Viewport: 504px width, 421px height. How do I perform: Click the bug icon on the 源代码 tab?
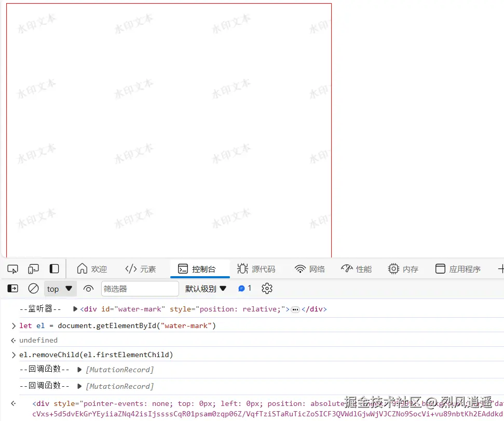pos(243,268)
